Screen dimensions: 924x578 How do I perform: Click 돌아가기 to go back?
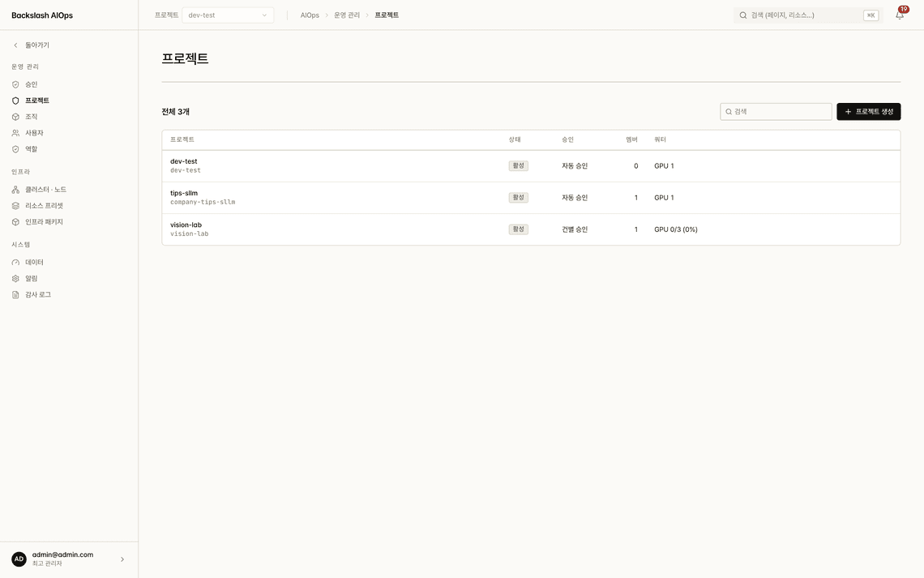(x=37, y=45)
